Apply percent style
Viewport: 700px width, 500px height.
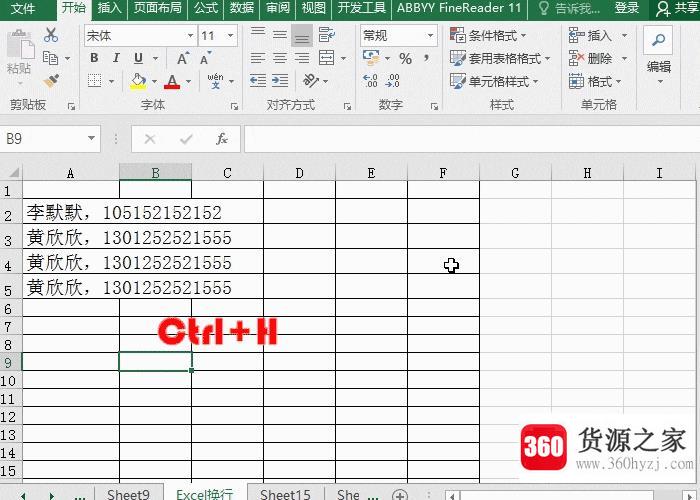pos(405,58)
